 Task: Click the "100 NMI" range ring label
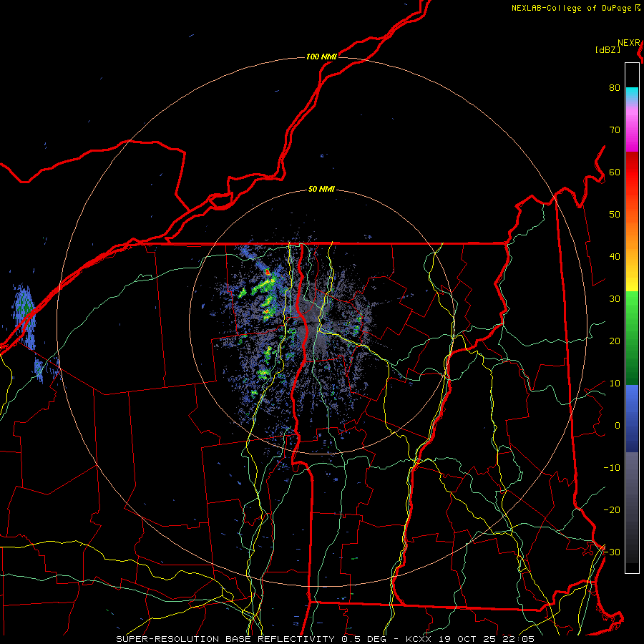tap(321, 57)
